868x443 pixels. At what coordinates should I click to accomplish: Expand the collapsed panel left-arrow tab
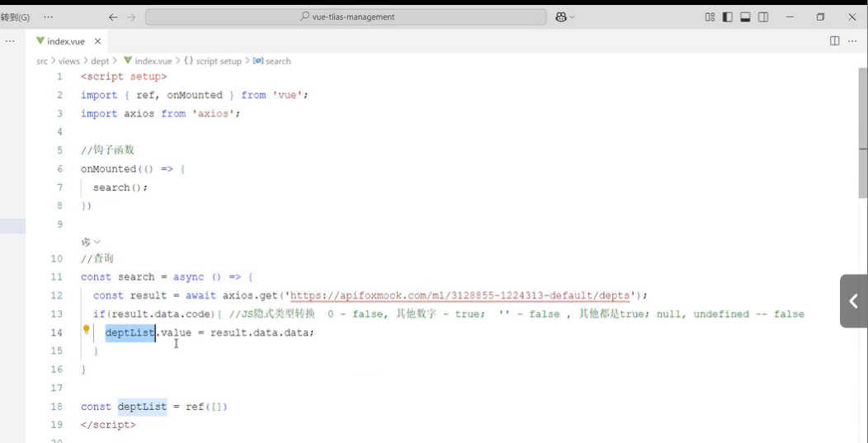[854, 301]
